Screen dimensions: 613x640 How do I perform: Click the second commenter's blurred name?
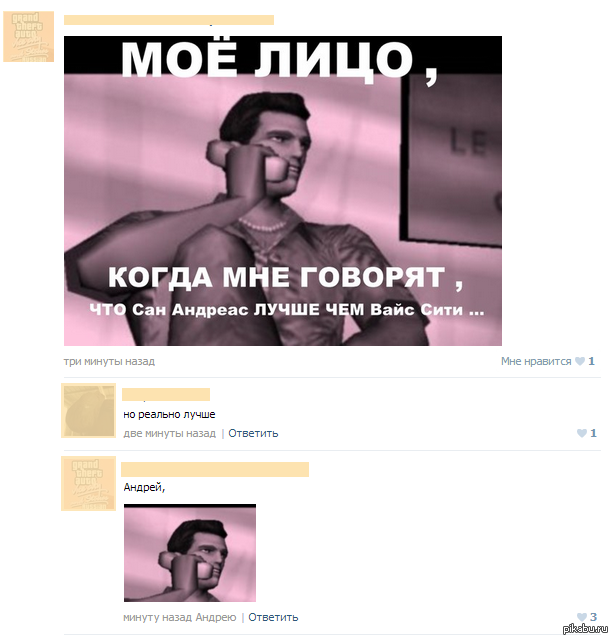[215, 469]
